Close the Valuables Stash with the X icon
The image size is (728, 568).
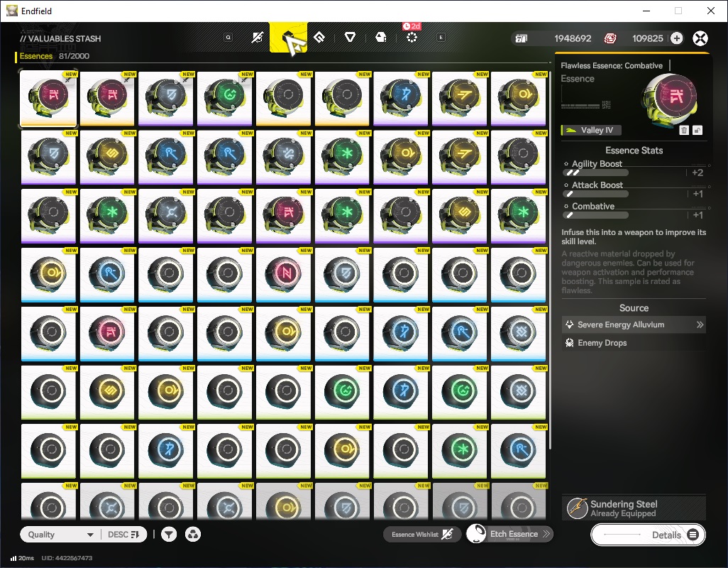pos(700,38)
